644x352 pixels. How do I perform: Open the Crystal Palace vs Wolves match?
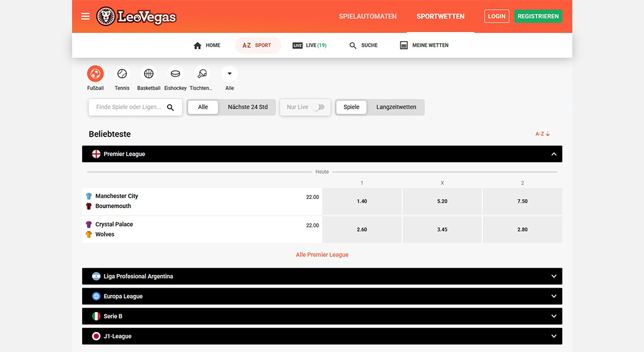tap(202, 229)
